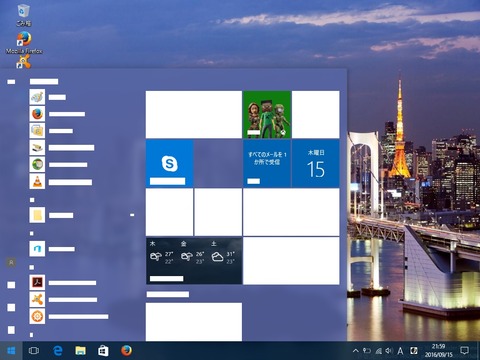Click the battery power tray icon
This screenshot has width=480, height=360.
pos(367,351)
